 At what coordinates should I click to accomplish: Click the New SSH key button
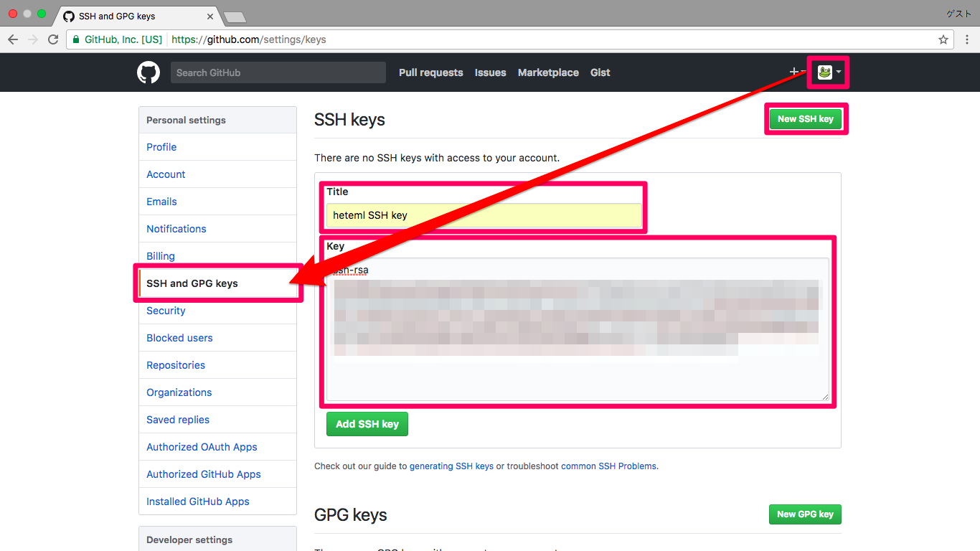805,119
